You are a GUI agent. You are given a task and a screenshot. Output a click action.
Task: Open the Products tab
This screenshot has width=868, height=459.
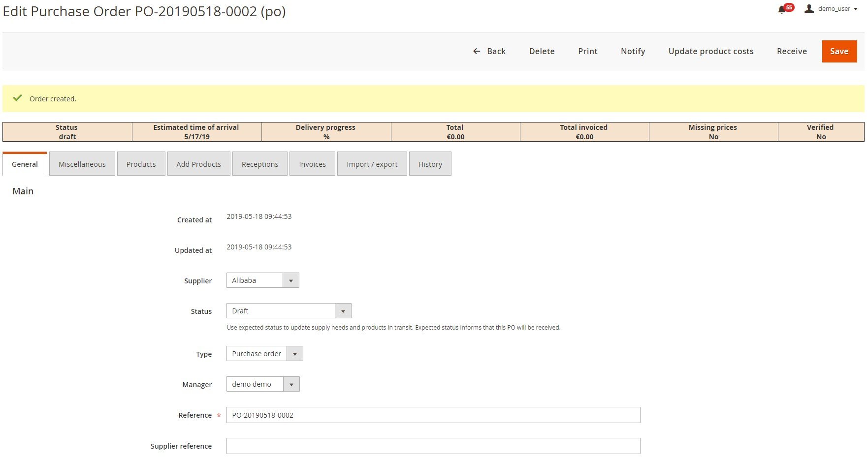pyautogui.click(x=141, y=164)
